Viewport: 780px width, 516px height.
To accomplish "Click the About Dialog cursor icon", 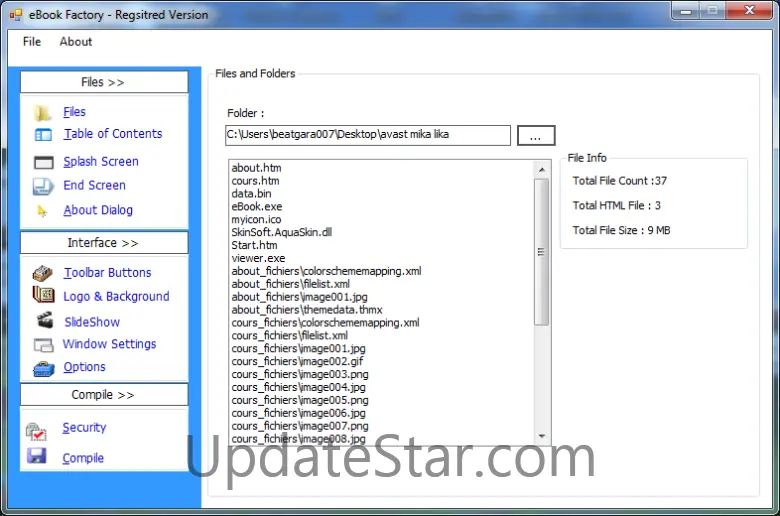I will [42, 211].
